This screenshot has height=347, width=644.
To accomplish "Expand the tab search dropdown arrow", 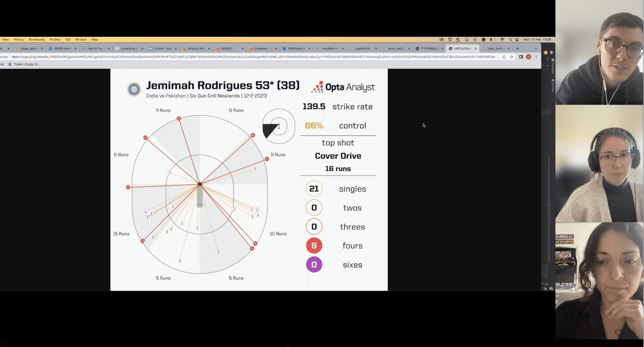I will click(x=536, y=49).
